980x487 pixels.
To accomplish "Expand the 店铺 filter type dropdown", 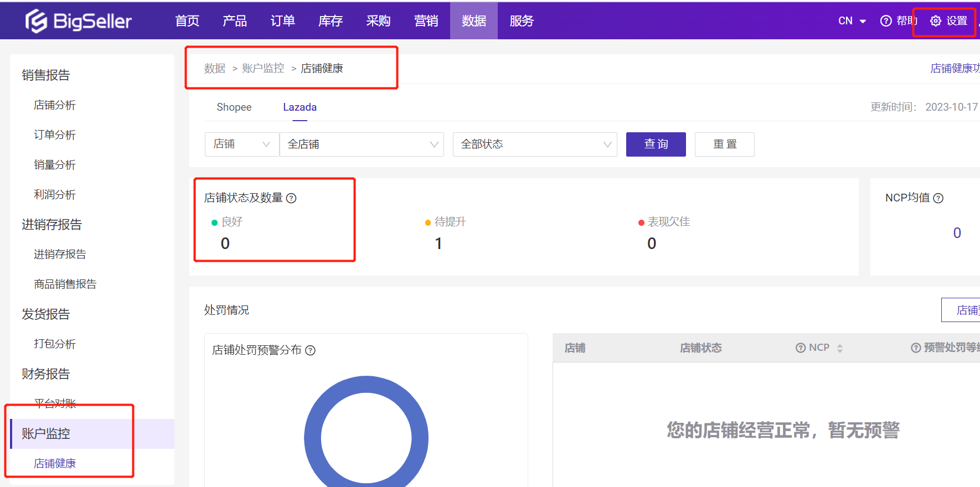I will [x=242, y=144].
